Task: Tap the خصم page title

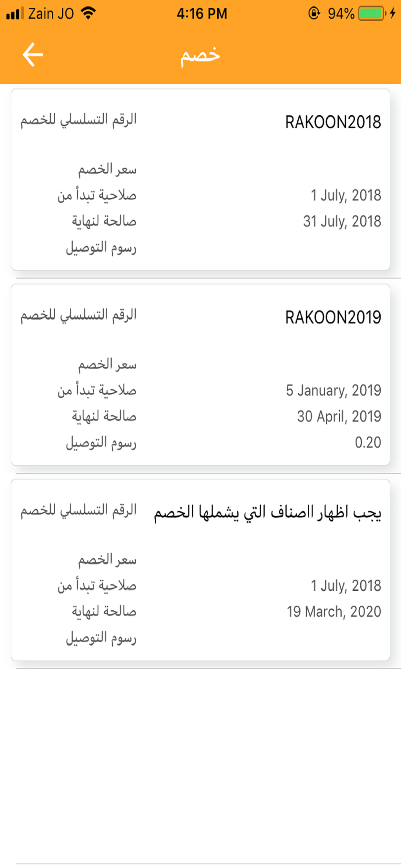Action: [x=200, y=55]
